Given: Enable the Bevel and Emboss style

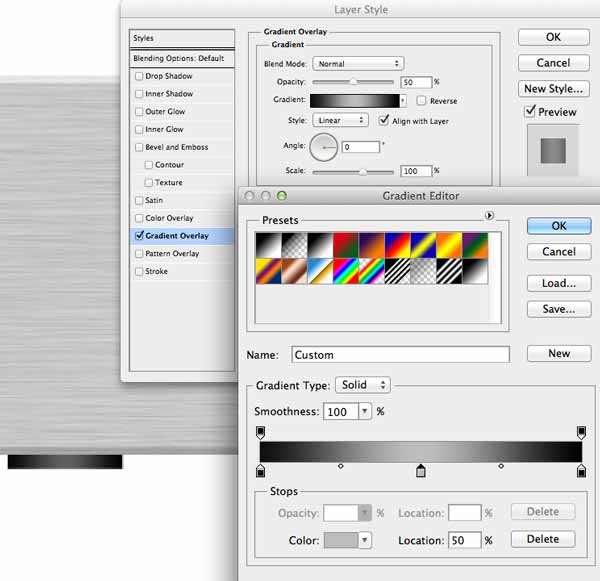Looking at the screenshot, I should pyautogui.click(x=139, y=147).
